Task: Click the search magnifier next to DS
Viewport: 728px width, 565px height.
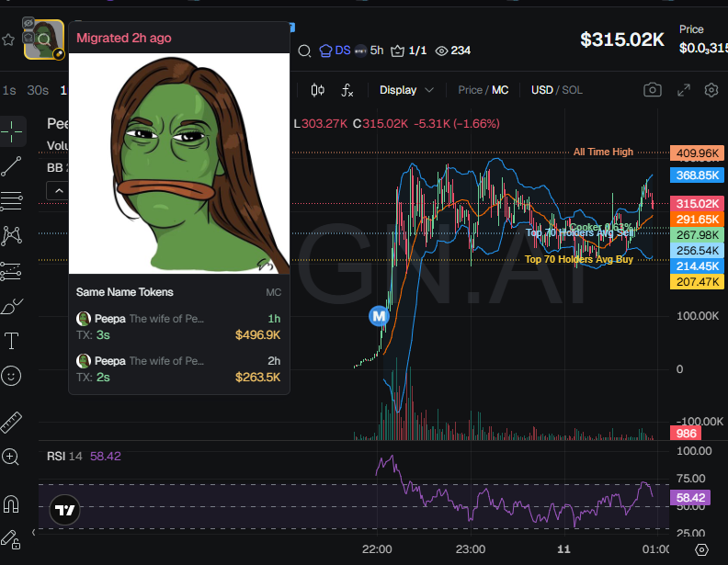Action: point(304,51)
